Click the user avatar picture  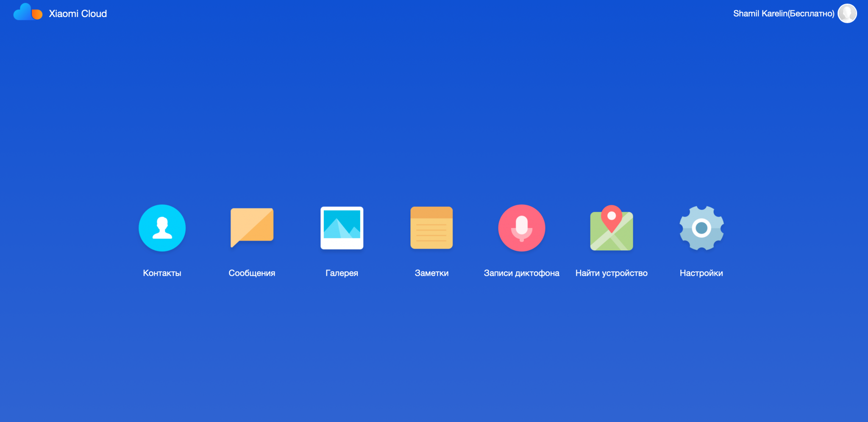847,14
